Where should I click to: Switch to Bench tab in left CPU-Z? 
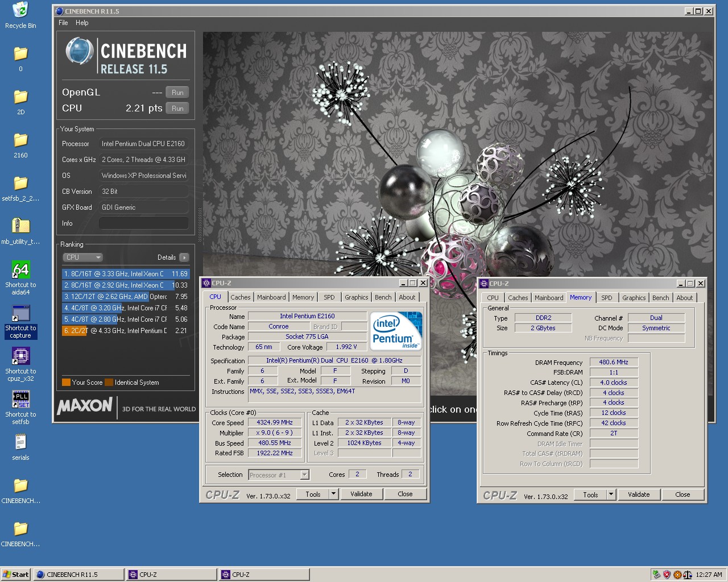[x=383, y=297]
